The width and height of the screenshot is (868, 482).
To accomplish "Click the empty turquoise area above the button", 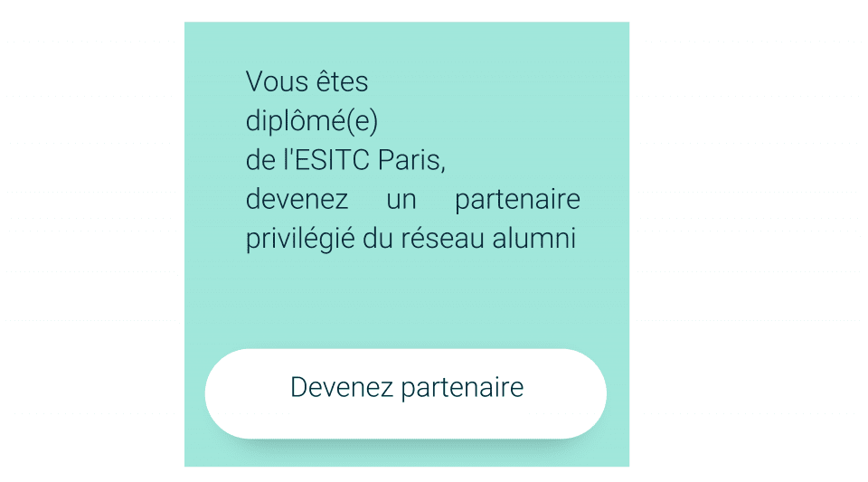I will (x=406, y=302).
